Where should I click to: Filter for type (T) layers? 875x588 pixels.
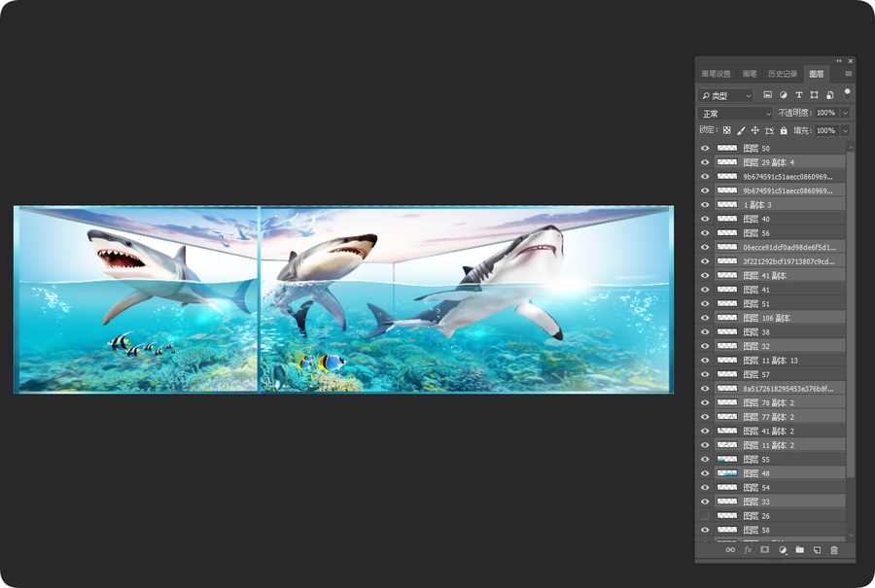[x=799, y=95]
